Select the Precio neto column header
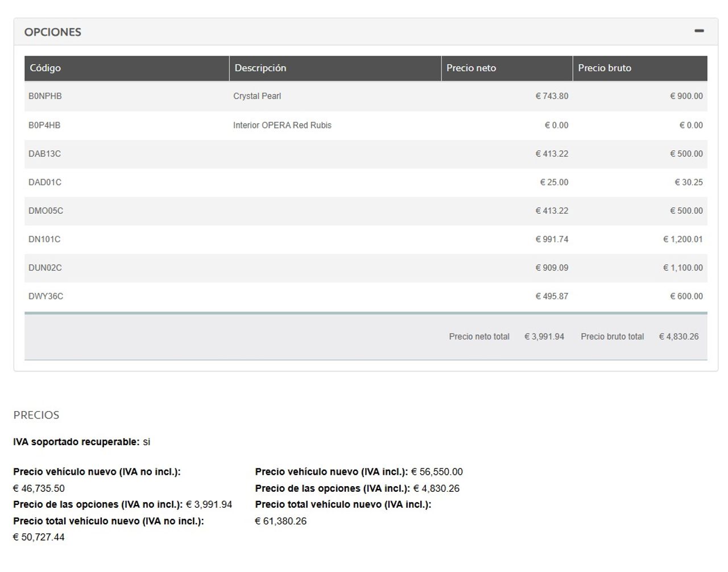The width and height of the screenshot is (728, 572). point(471,68)
